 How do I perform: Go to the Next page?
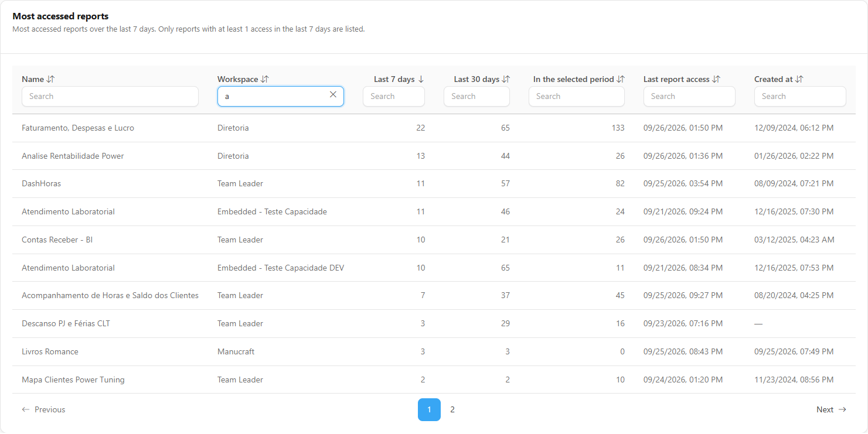[831, 410]
